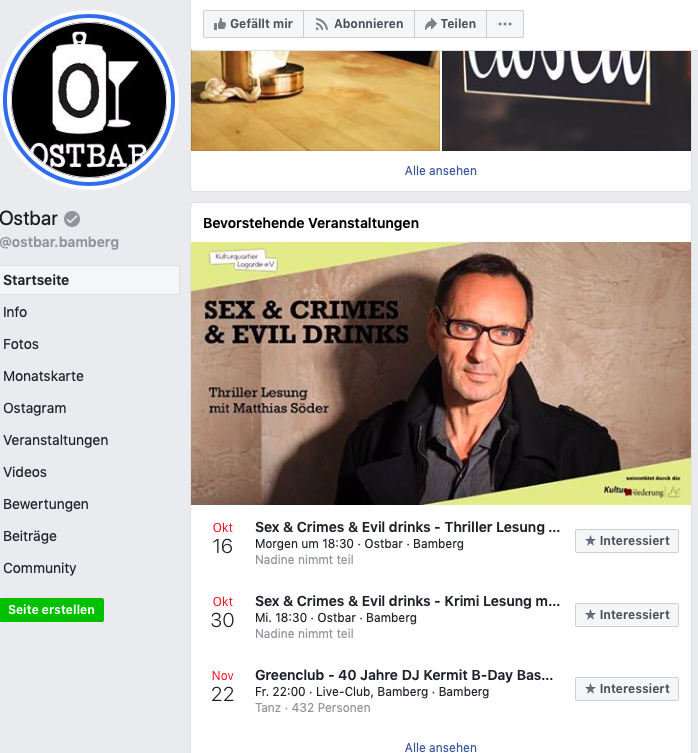The image size is (698, 753).
Task: Click the verified badge next to Ostbar
Action: (x=72, y=219)
